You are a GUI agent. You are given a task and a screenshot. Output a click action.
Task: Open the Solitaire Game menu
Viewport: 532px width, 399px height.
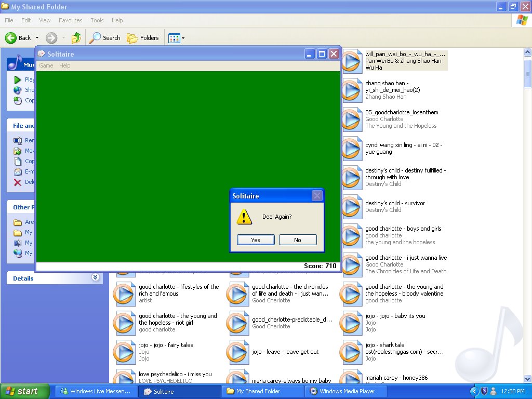pos(46,65)
